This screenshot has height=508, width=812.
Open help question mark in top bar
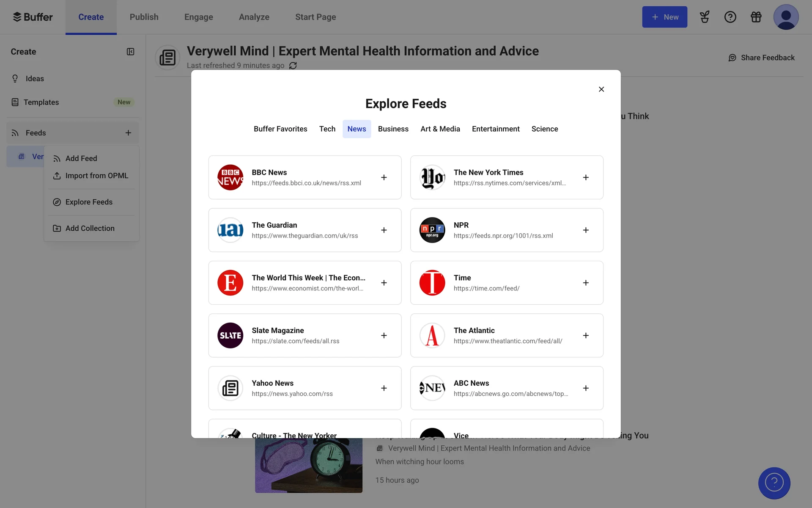point(730,17)
